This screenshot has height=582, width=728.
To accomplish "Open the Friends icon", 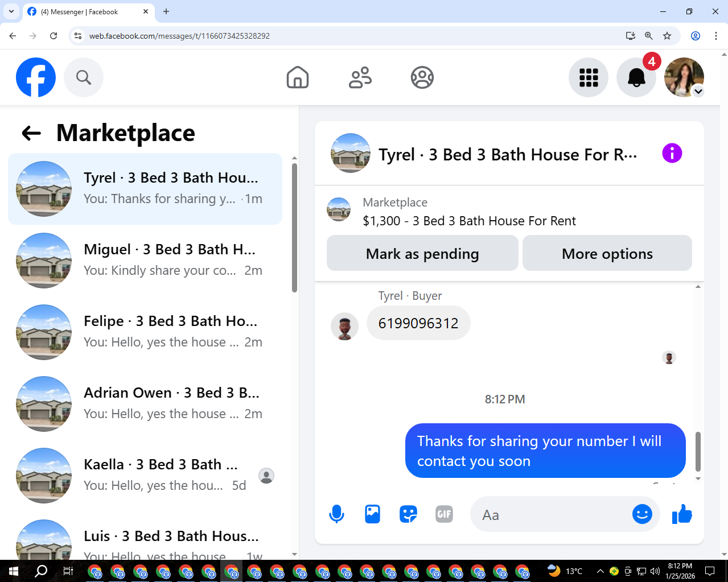I will click(x=360, y=77).
